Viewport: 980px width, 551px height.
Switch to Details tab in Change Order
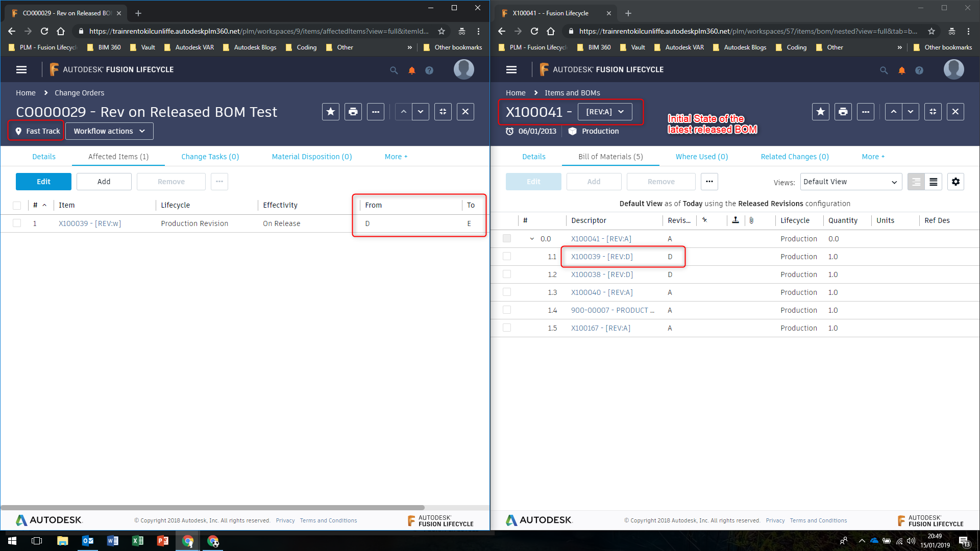pos(44,157)
